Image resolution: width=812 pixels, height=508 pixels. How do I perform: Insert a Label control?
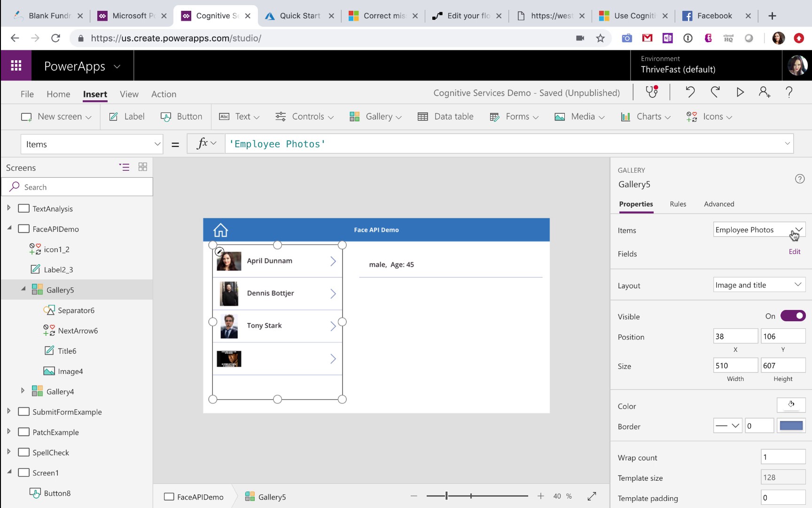tap(127, 117)
